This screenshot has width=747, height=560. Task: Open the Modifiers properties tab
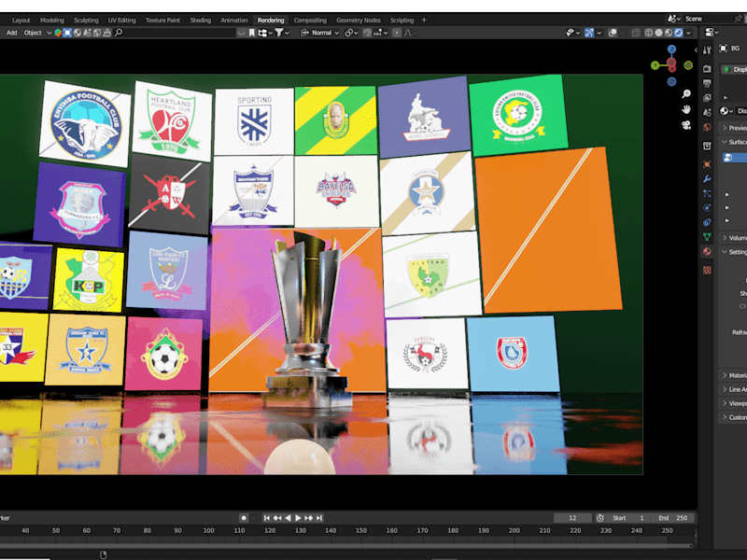pyautogui.click(x=707, y=179)
